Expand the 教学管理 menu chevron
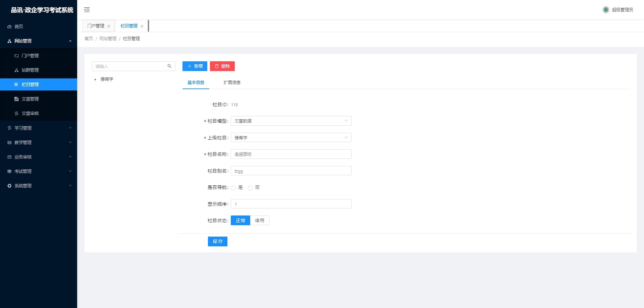 (x=70, y=142)
